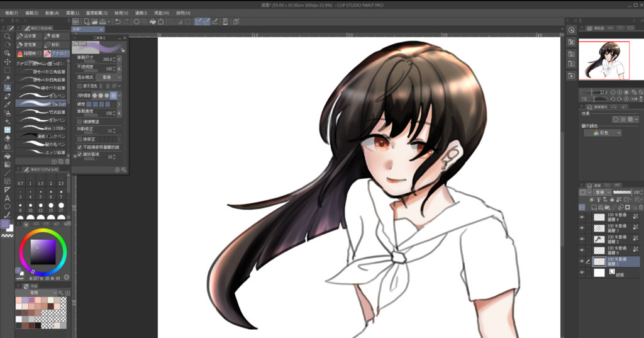Select the Auto select magic wand tool
The width and height of the screenshot is (644, 338).
[7, 79]
